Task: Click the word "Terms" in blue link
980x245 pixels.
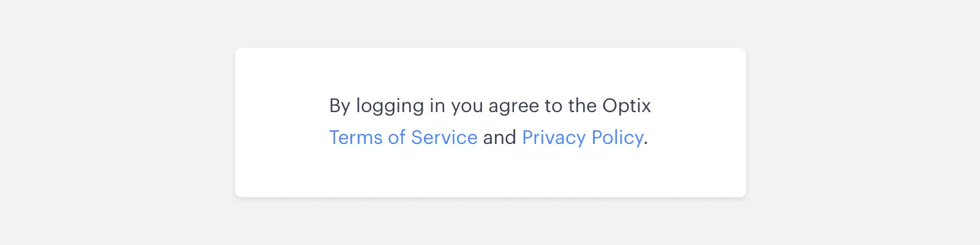Action: tap(356, 137)
